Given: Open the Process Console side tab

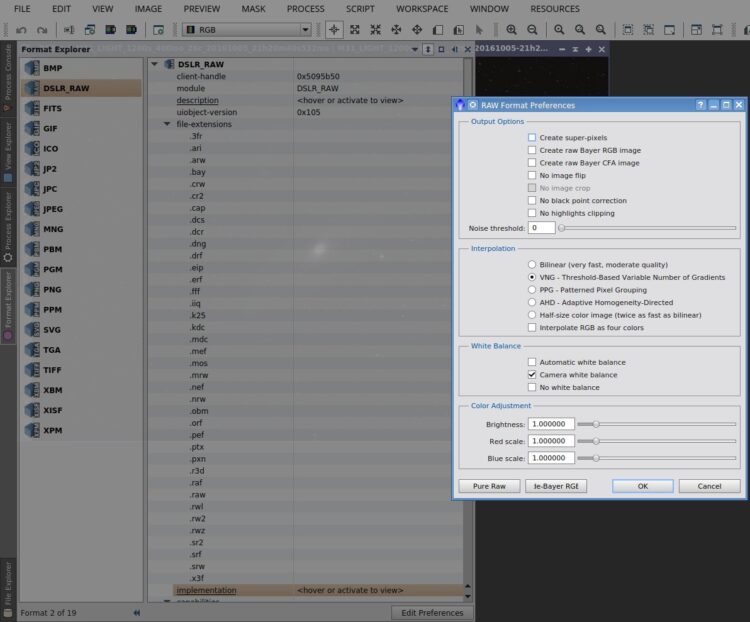Looking at the screenshot, I should coord(8,77).
